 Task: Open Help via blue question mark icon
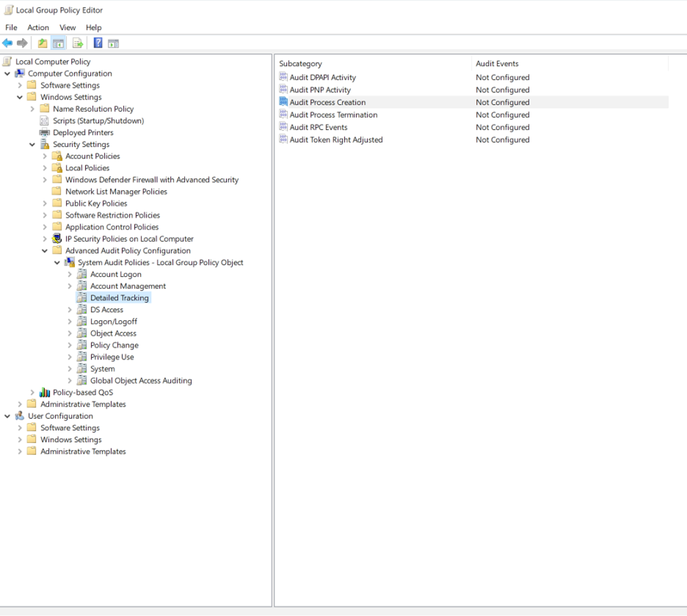(x=98, y=43)
